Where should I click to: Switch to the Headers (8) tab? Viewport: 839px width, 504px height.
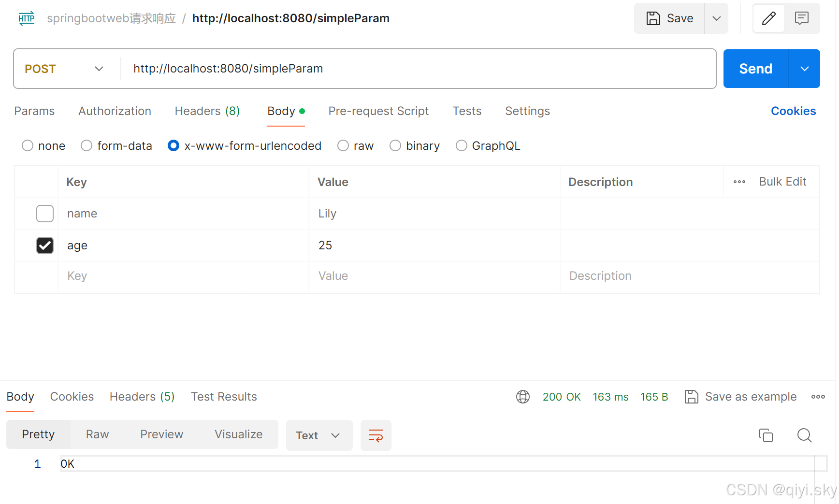207,111
